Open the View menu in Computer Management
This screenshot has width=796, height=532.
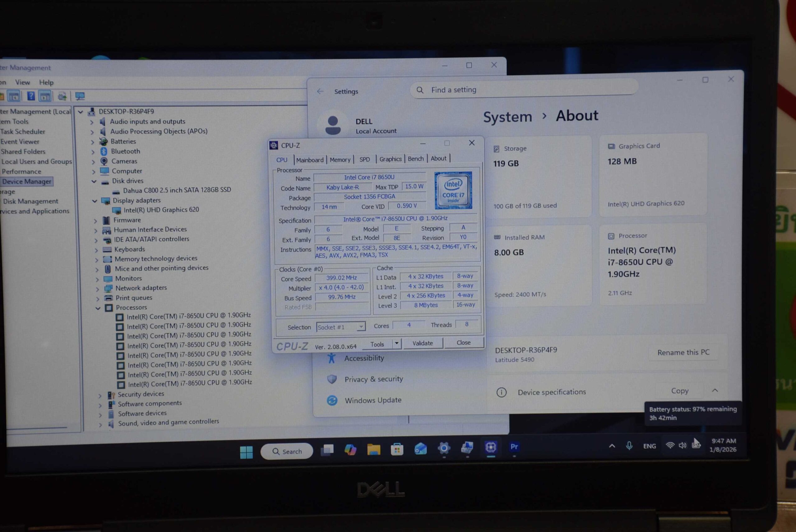tap(22, 82)
